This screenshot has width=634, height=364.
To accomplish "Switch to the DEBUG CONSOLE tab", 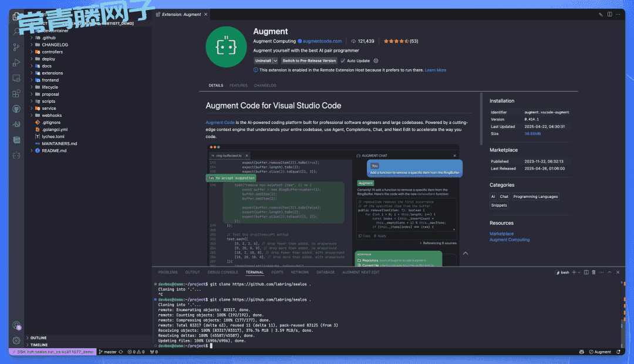I will 223,272.
